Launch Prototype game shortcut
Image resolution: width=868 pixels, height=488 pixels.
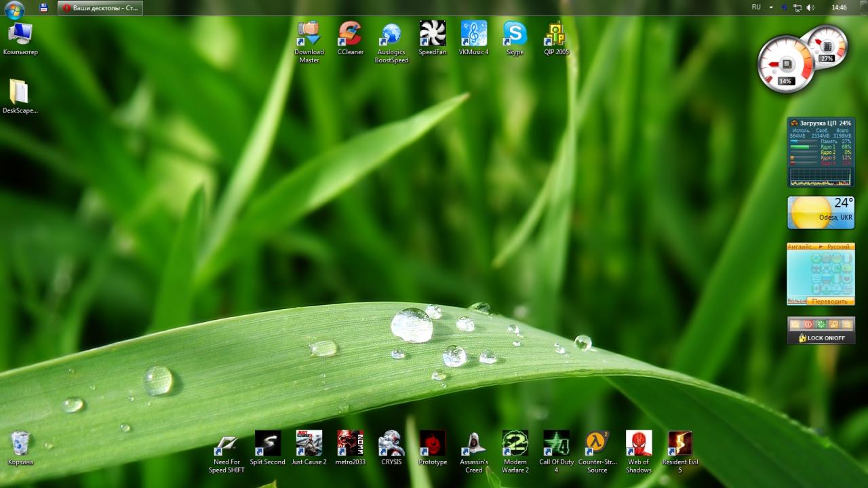tap(433, 448)
